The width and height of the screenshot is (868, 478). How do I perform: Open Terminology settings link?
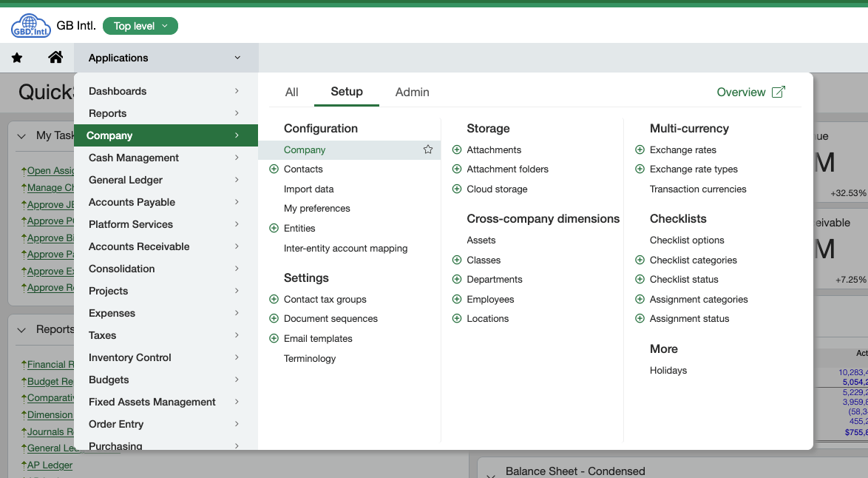[310, 358]
